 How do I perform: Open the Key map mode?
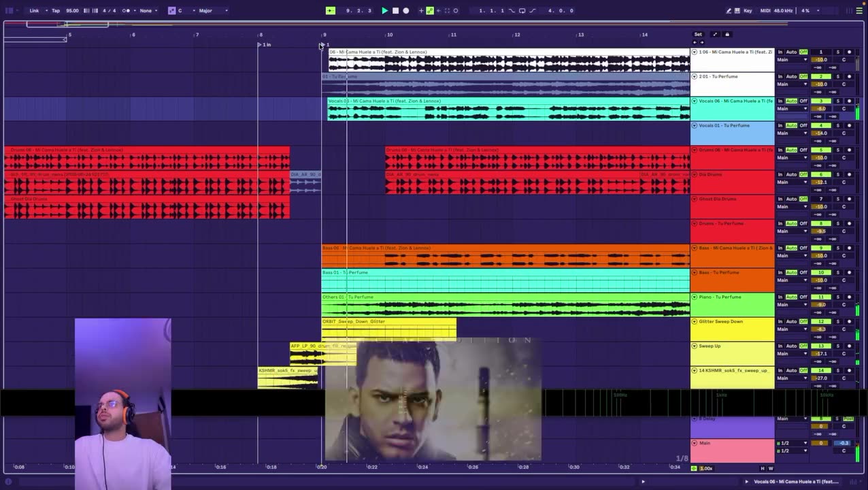(748, 10)
